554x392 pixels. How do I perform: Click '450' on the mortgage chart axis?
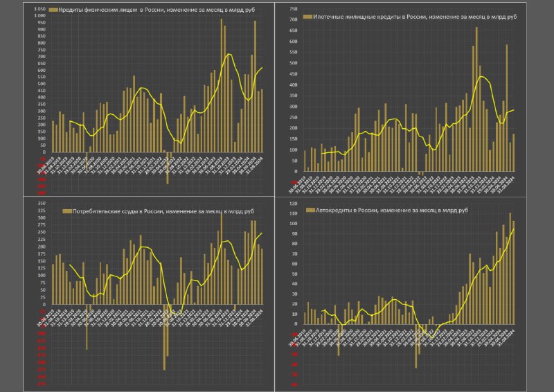(293, 74)
